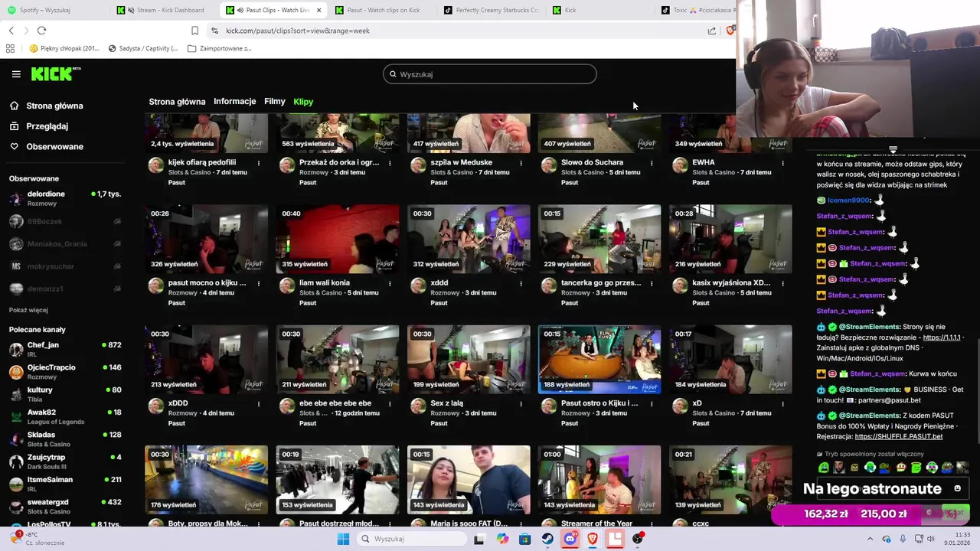Open Copilot from the taskbar
Screen dimensions: 980x551
[x=502, y=539]
